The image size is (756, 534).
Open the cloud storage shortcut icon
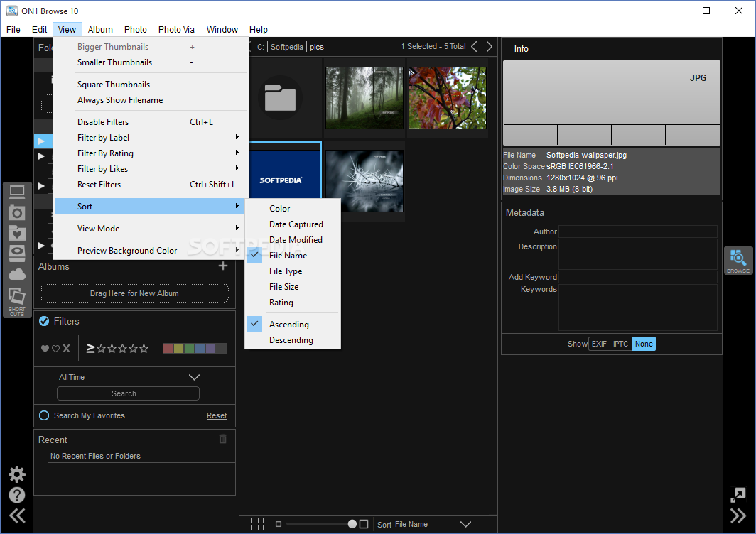click(x=17, y=275)
